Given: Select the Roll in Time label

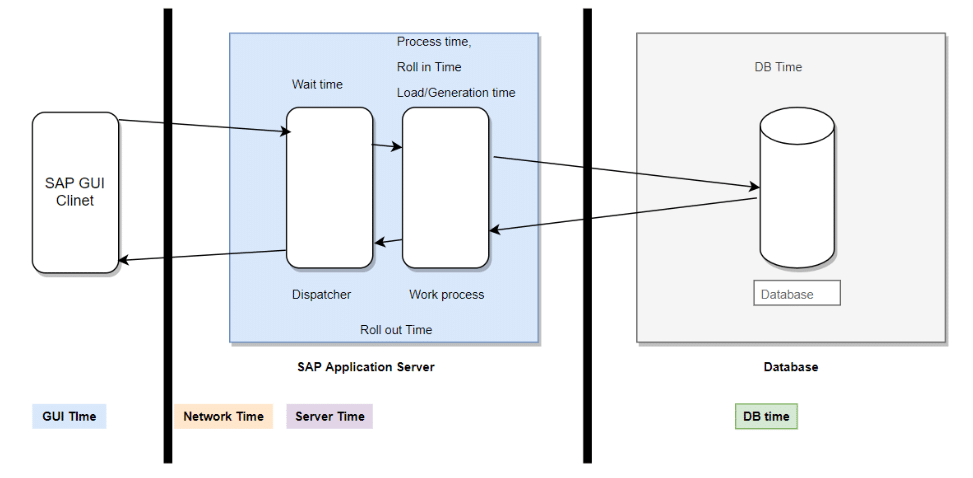Looking at the screenshot, I should 429,67.
